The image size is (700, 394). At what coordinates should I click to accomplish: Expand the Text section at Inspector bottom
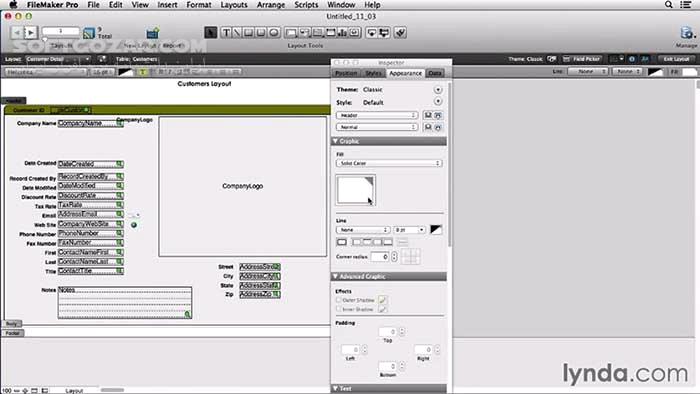335,388
